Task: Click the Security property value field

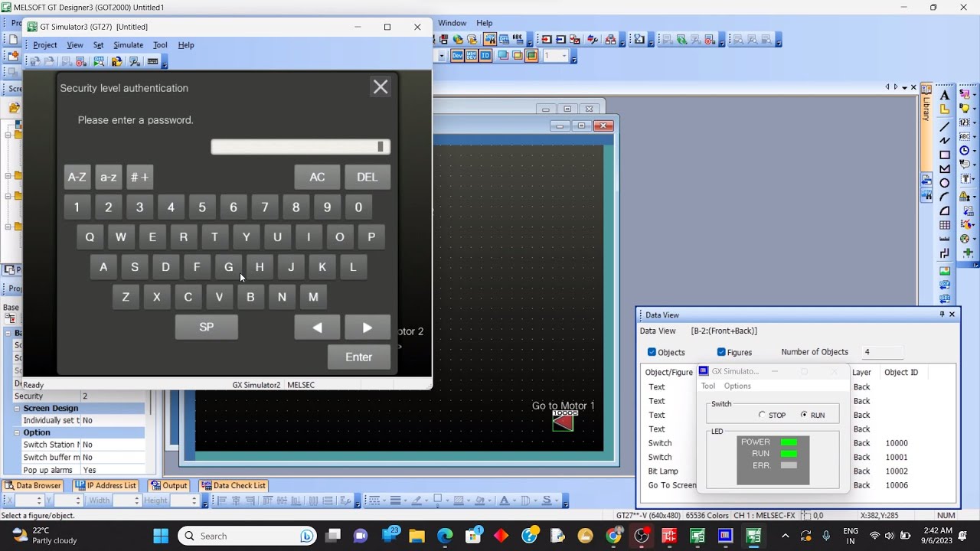Action: 112,396
